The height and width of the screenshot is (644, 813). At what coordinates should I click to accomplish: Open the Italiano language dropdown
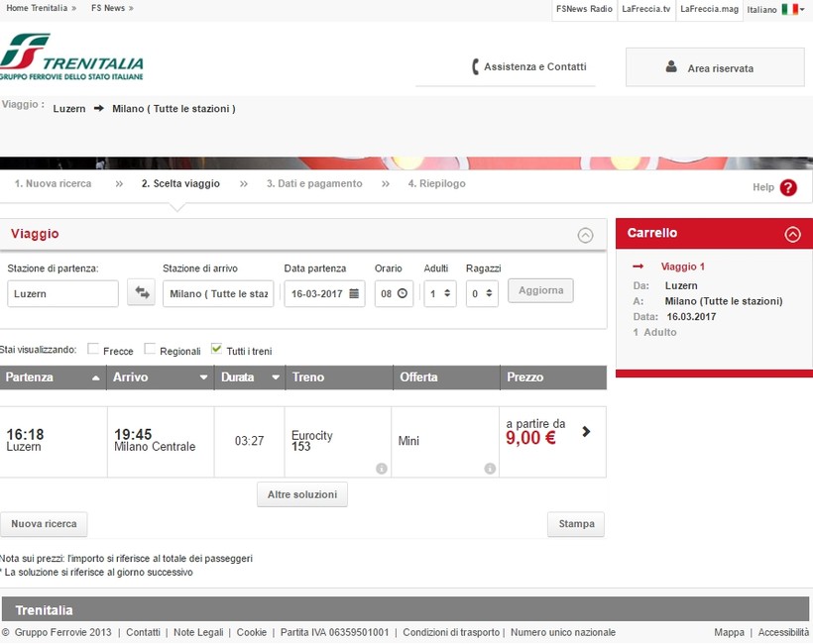pyautogui.click(x=776, y=9)
